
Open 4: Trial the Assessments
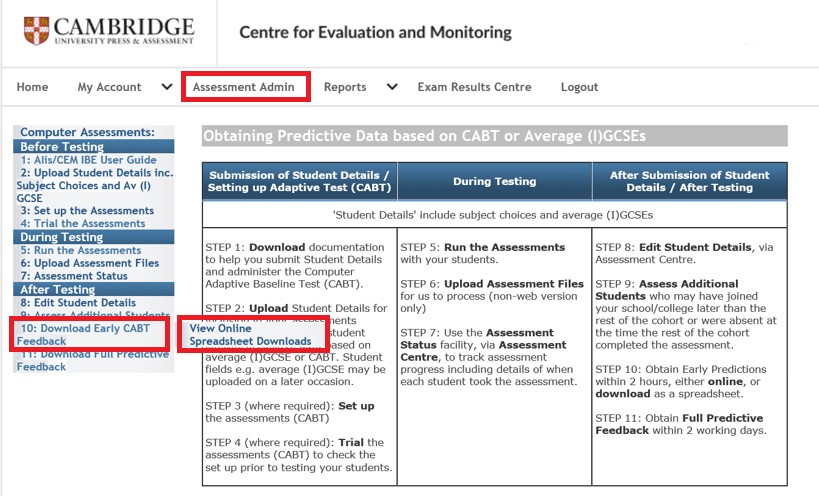pos(83,223)
